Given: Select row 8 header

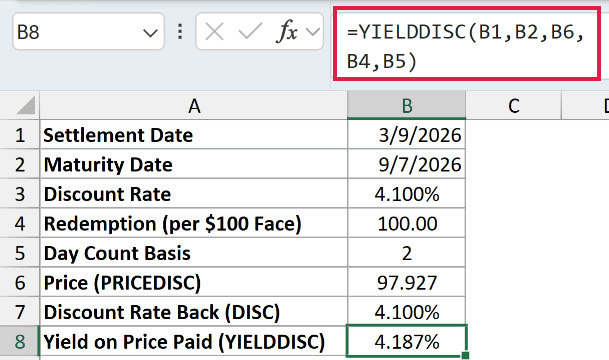Looking at the screenshot, I should [20, 342].
